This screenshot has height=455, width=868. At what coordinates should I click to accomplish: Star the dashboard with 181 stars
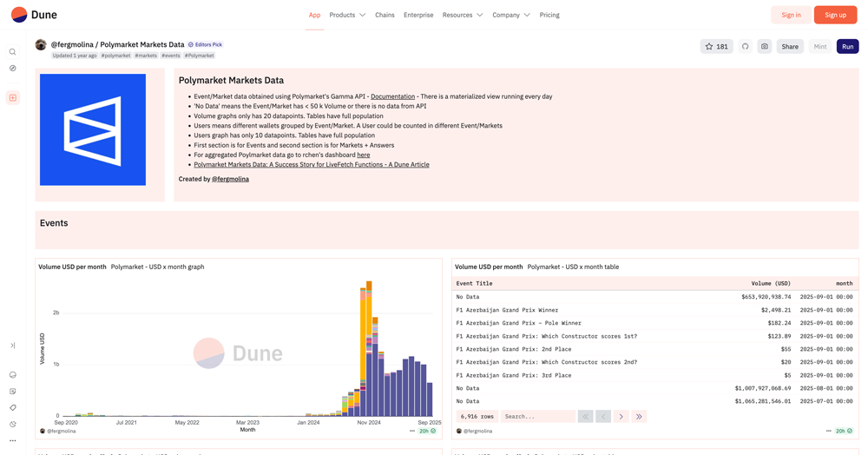[x=716, y=46]
